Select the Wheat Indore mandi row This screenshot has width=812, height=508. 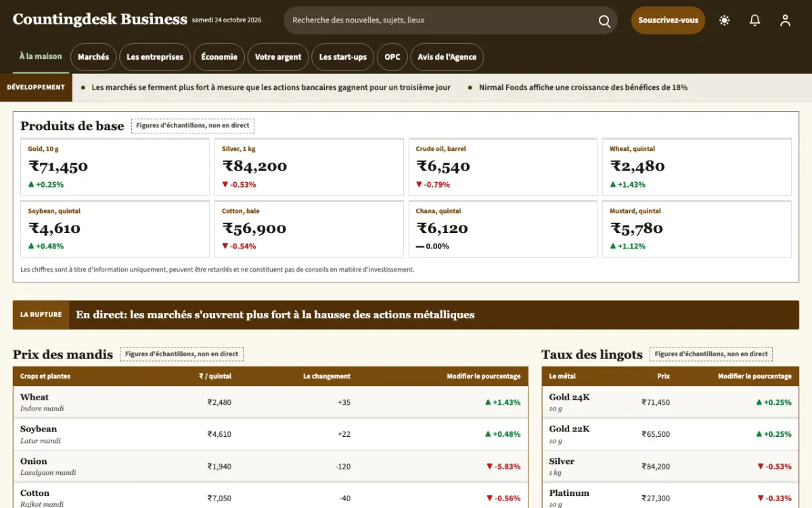point(271,402)
